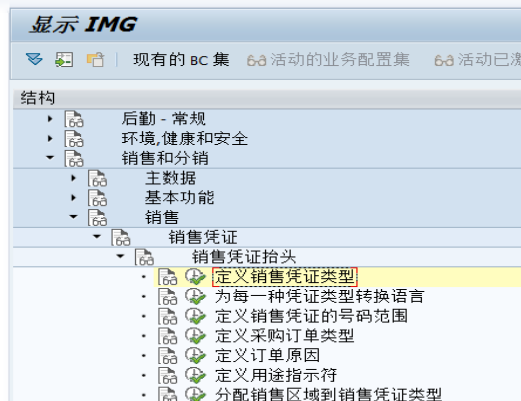
Task: Click the 结构 column header
Action: pos(267,98)
